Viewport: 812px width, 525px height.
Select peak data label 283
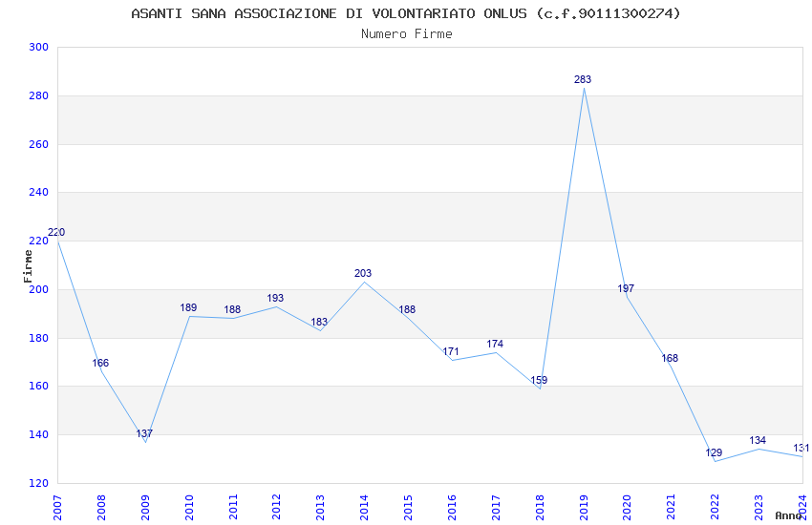pyautogui.click(x=583, y=79)
